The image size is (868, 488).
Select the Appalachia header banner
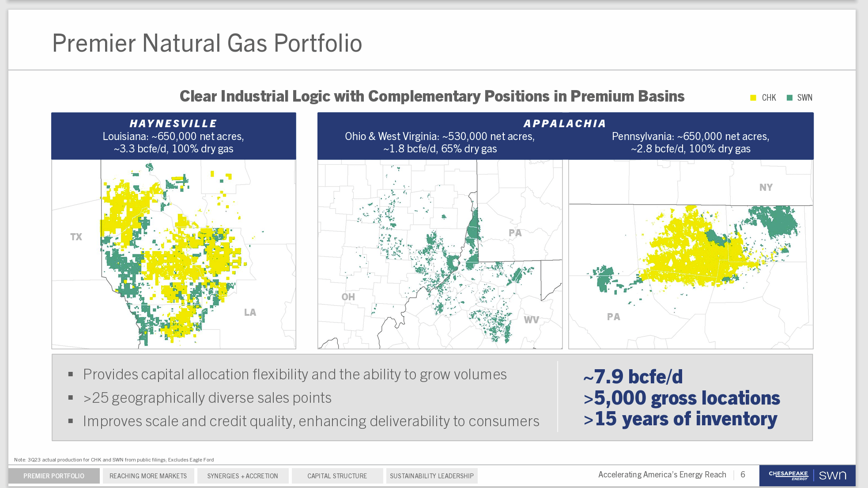pyautogui.click(x=565, y=136)
